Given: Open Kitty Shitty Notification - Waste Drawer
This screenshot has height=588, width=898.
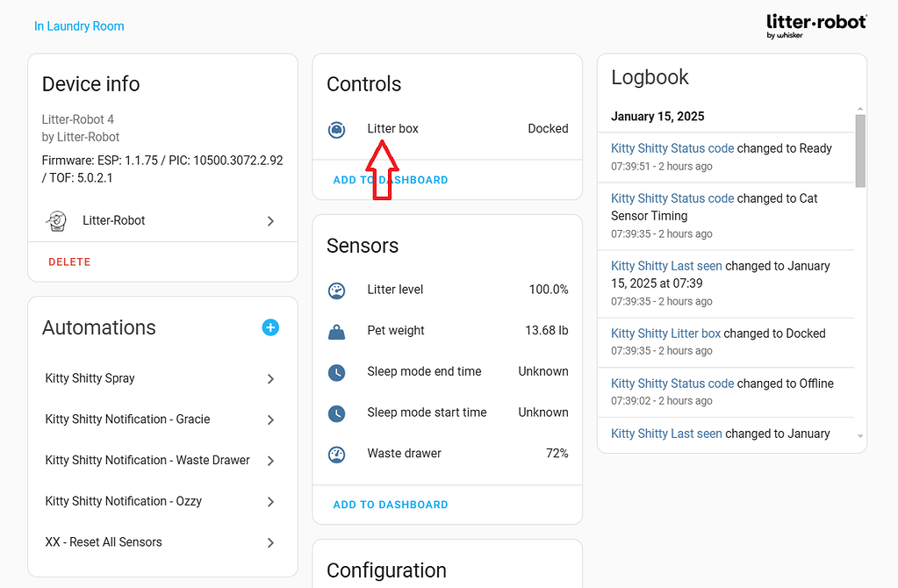Looking at the screenshot, I should pos(147,461).
